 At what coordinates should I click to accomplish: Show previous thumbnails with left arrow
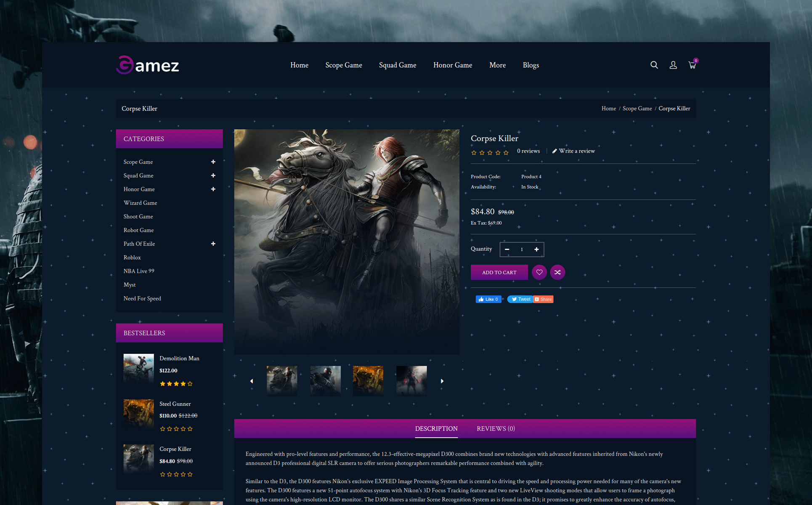[x=252, y=381]
